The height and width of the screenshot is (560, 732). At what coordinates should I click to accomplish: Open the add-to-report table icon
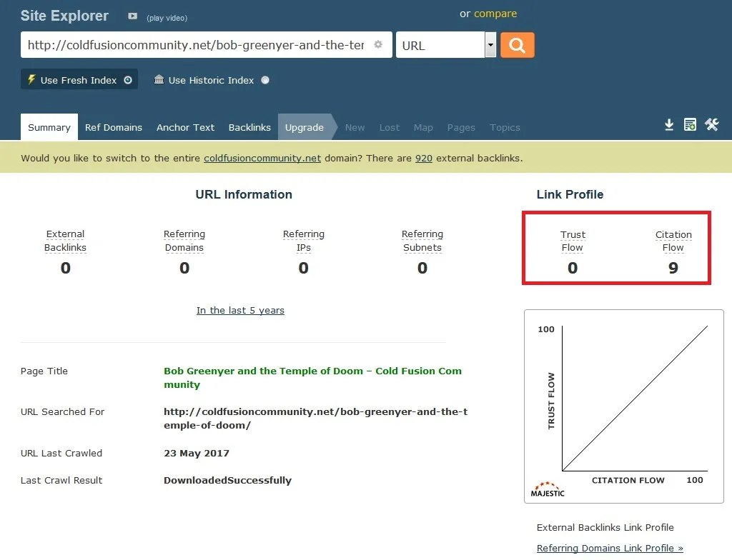pos(690,124)
